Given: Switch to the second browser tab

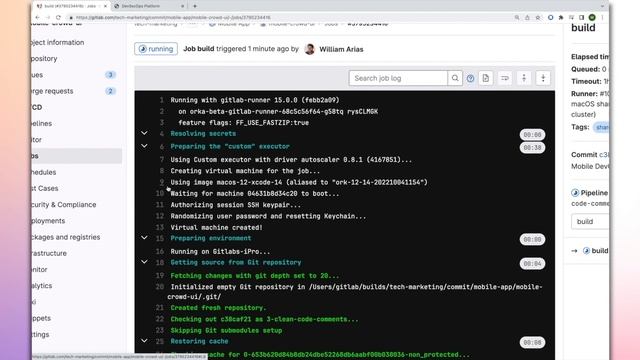Looking at the screenshot, I should 148,6.
